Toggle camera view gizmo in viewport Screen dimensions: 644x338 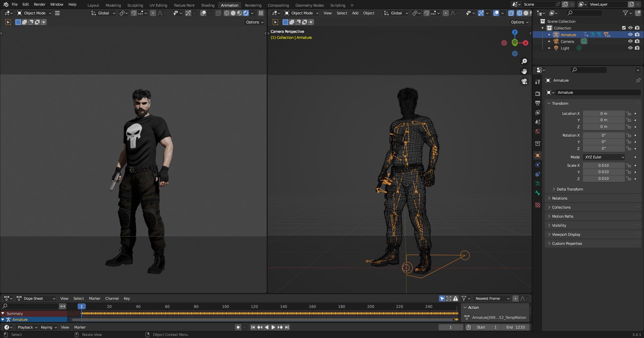[524, 81]
